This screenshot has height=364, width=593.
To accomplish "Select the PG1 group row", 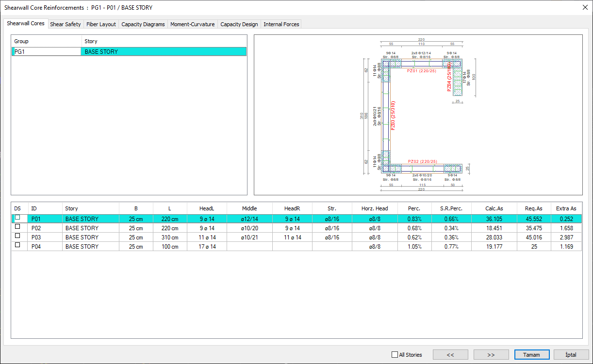I will pos(46,51).
